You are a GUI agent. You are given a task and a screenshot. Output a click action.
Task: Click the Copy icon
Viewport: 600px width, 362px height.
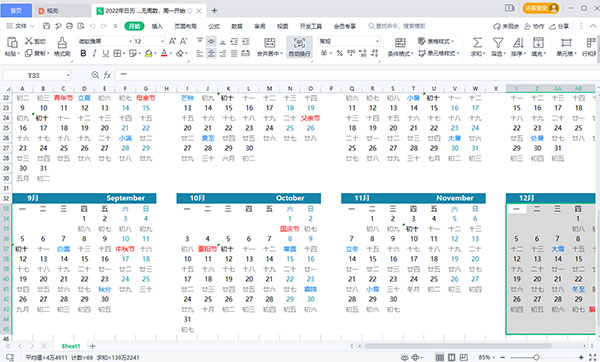tap(29, 53)
